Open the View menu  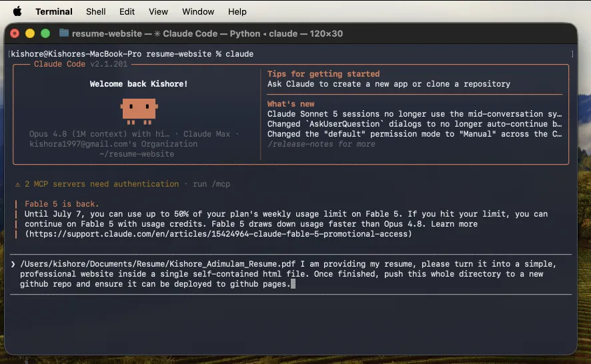tap(158, 12)
